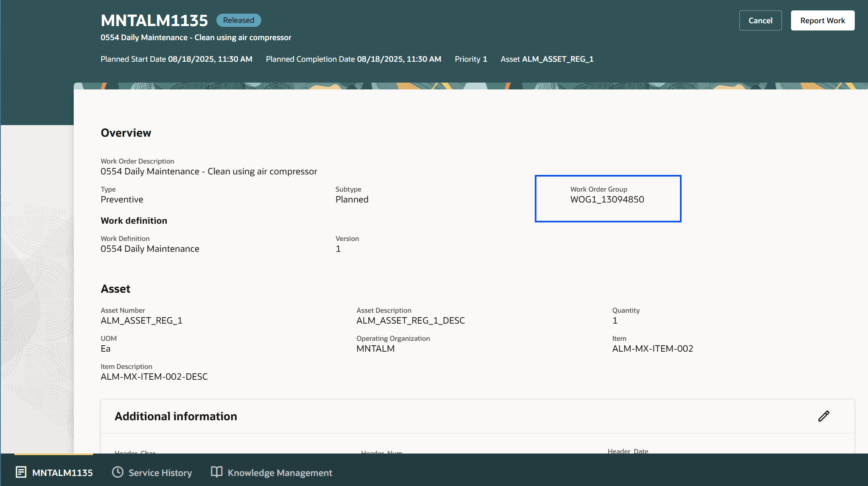Viewport: 868px width, 486px height.
Task: Click the clock icon for Service History
Action: pos(117,472)
